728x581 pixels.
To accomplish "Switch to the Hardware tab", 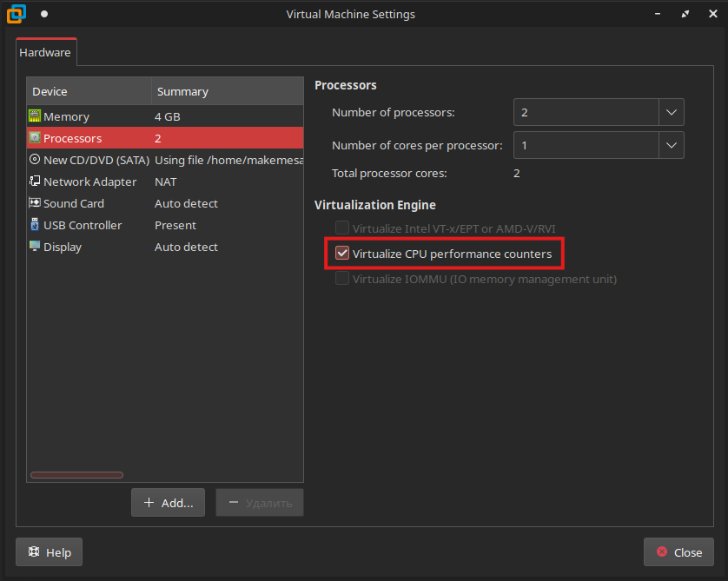I will (45, 52).
